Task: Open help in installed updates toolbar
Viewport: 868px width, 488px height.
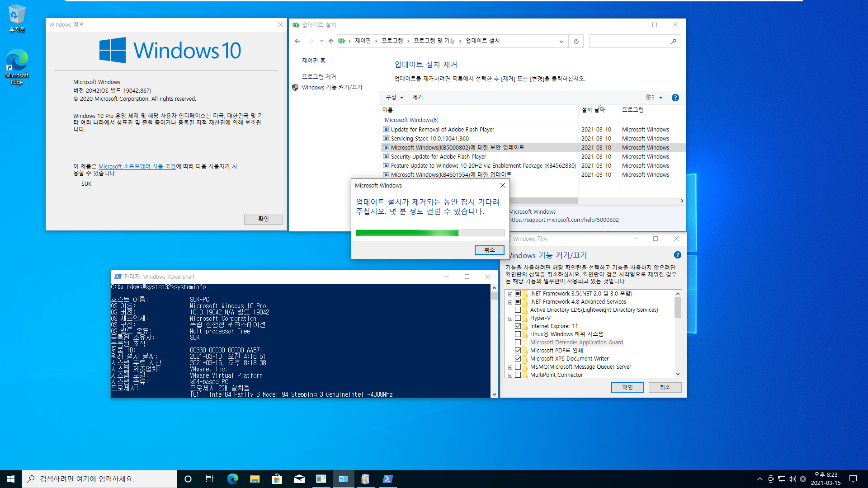Action: [x=675, y=98]
